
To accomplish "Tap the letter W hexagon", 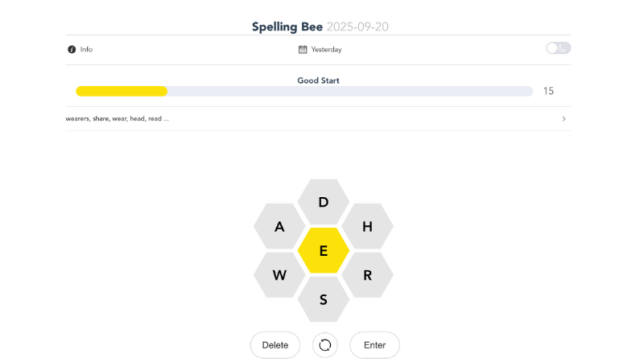I will 279,275.
